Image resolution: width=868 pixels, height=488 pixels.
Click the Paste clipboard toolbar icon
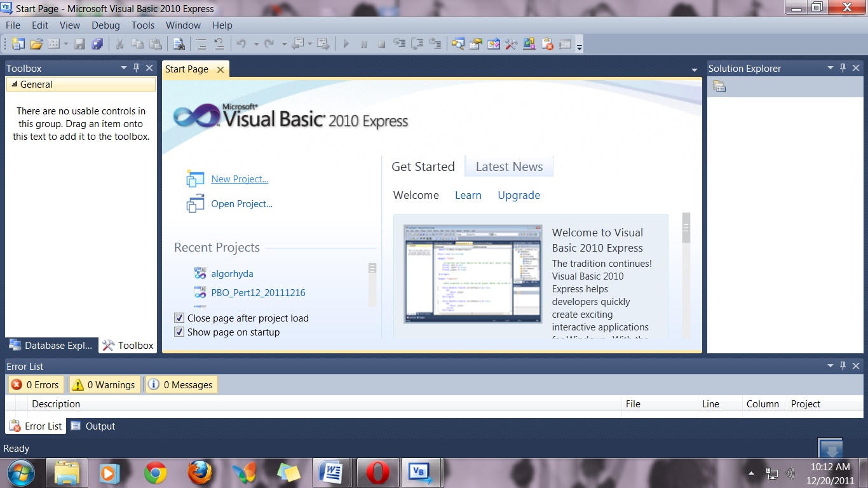[x=155, y=44]
